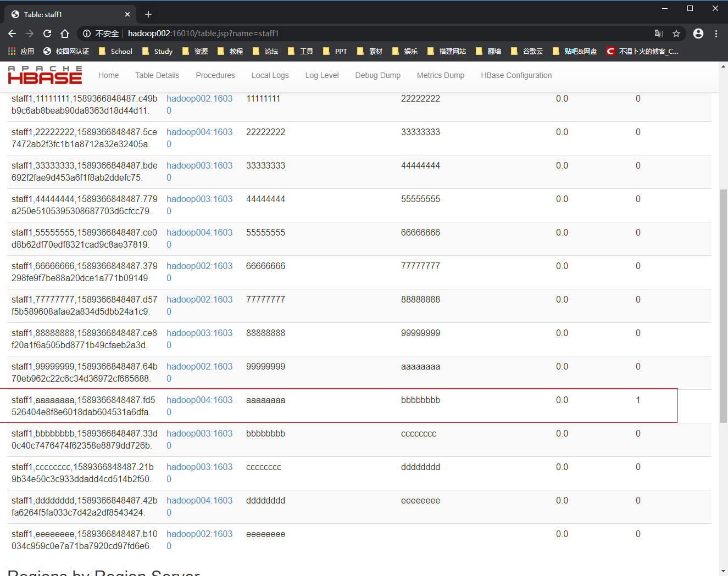Open a new browser tab
Viewport: 728px width, 576px height.
(x=148, y=14)
